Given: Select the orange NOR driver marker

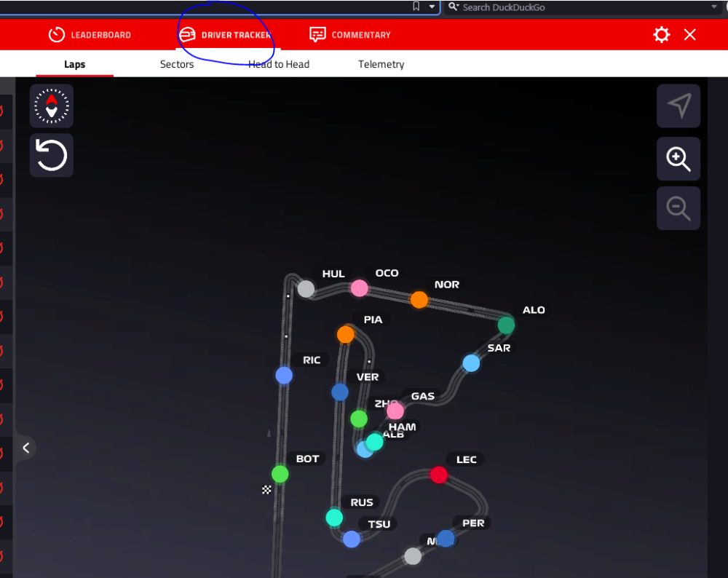Looking at the screenshot, I should point(419,299).
